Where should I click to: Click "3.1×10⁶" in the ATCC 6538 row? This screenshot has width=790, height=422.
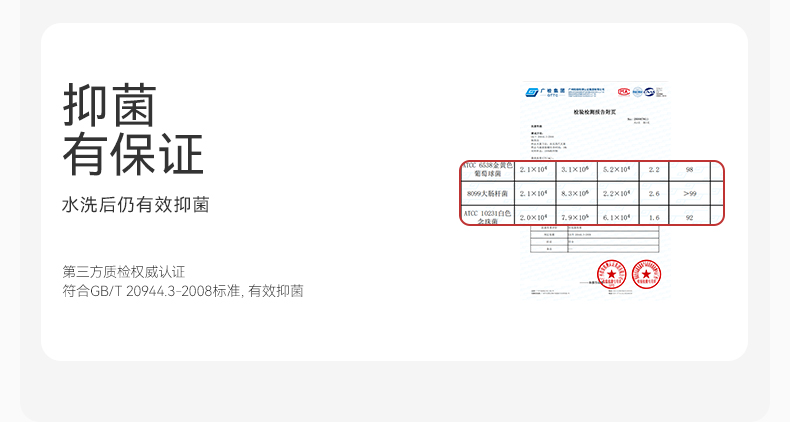tap(576, 170)
